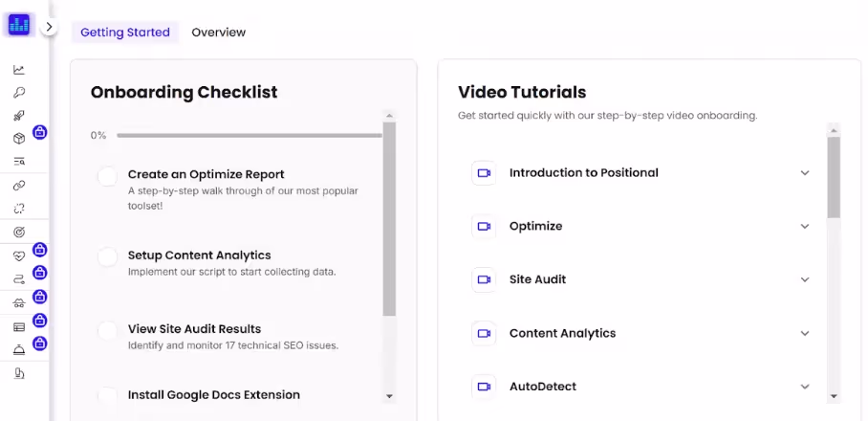The width and height of the screenshot is (868, 421).
Task: Click the Video Tutorials scrollbar up arrow
Action: click(834, 131)
